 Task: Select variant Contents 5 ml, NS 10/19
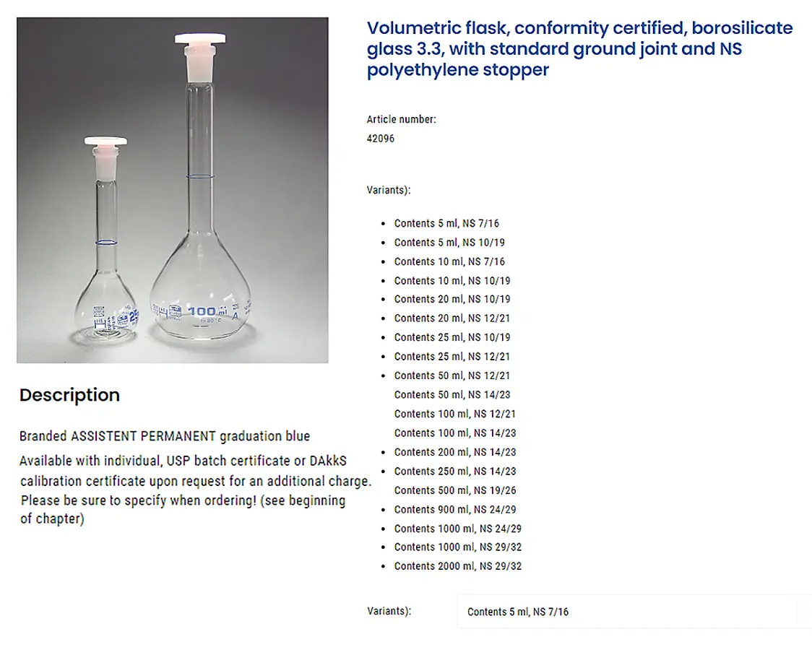click(449, 243)
